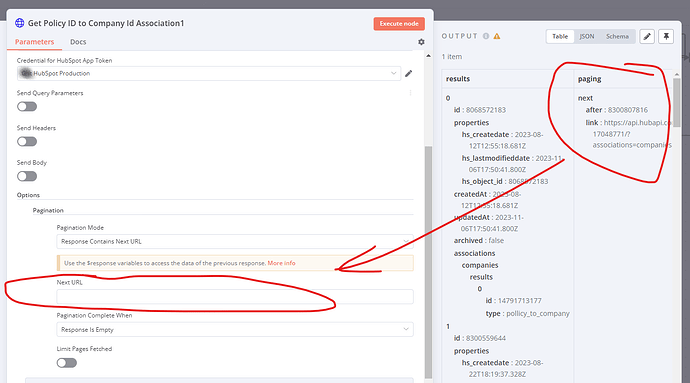The image size is (690, 383).
Task: Click the Execute node button
Action: pyautogui.click(x=399, y=24)
